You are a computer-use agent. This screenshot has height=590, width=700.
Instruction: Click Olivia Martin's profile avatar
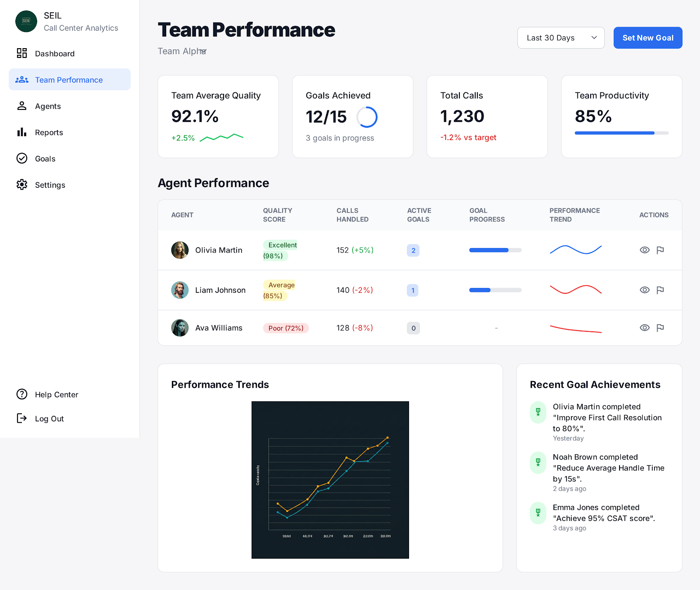(179, 250)
